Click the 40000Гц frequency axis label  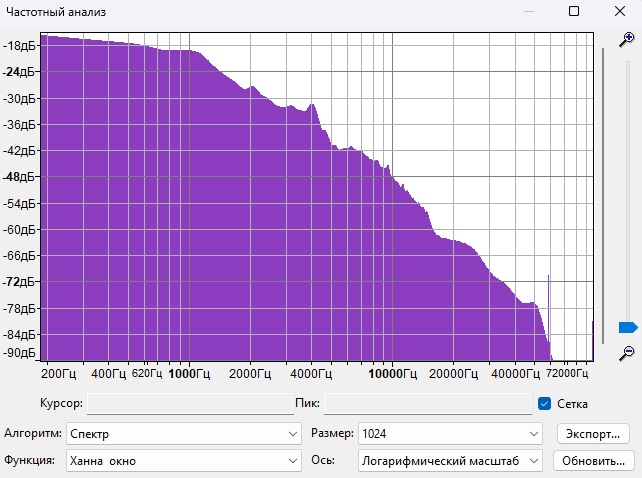coord(515,374)
